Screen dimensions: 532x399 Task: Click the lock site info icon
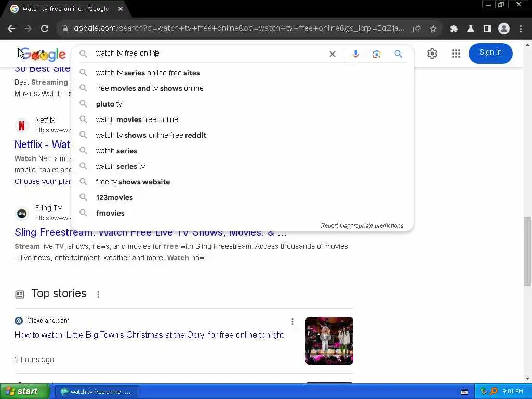coord(65,29)
